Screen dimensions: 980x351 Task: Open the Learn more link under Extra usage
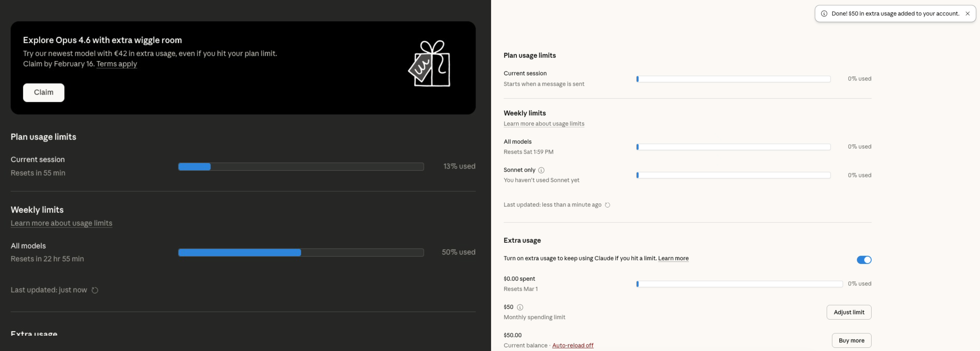point(673,258)
